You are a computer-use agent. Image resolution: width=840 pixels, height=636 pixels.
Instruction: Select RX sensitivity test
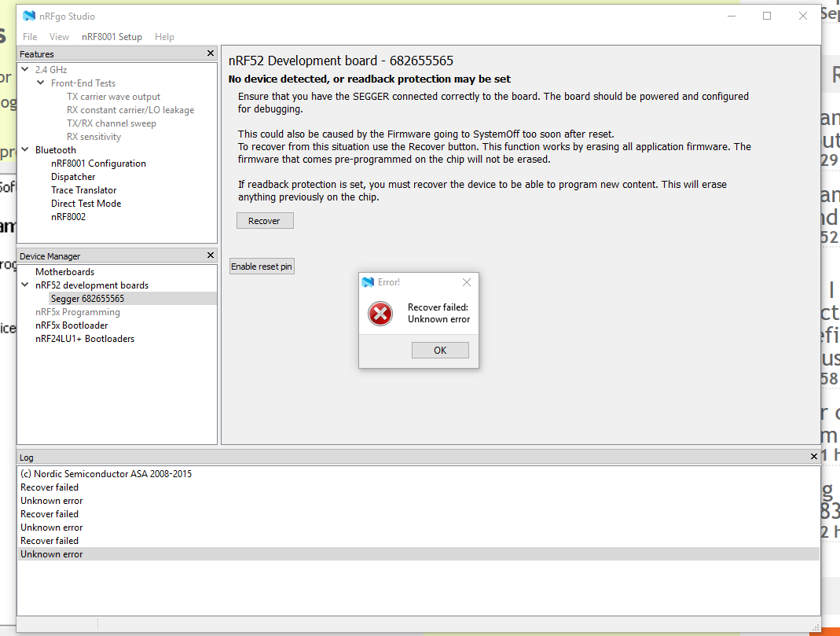click(94, 137)
